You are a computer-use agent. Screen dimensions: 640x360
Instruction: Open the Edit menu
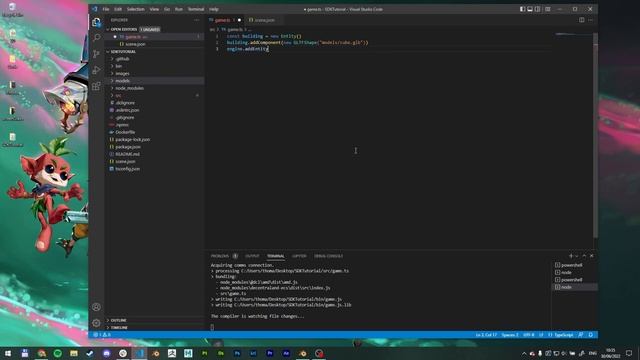pyautogui.click(x=118, y=9)
